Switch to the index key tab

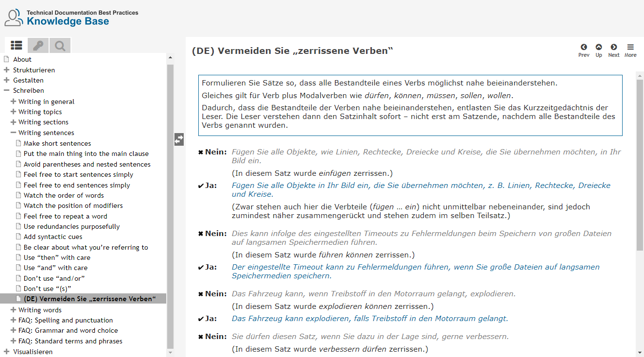point(38,46)
